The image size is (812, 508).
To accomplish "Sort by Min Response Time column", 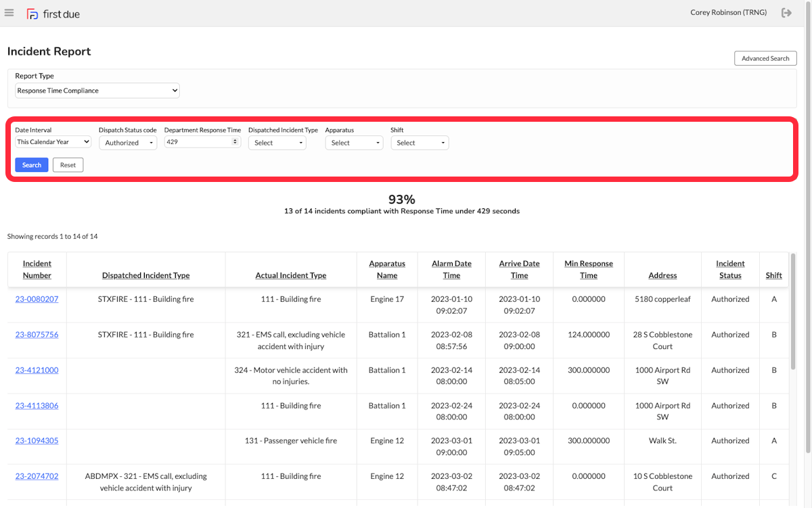I will pyautogui.click(x=589, y=269).
